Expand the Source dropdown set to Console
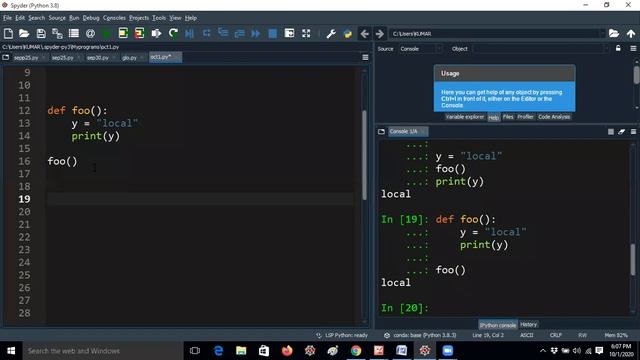This screenshot has width=640, height=360. [x=420, y=49]
